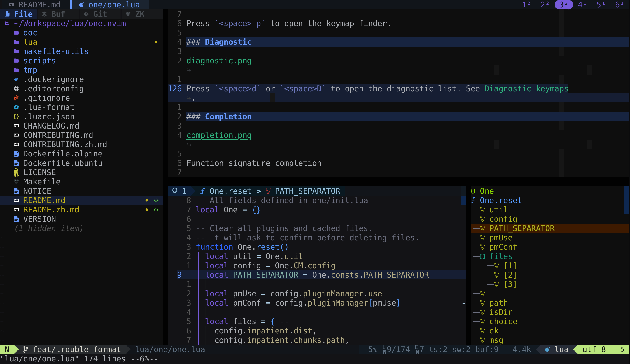Viewport: 630px width, 364px height.
Task: Jump to pmConf symbol in outline
Action: click(503, 247)
